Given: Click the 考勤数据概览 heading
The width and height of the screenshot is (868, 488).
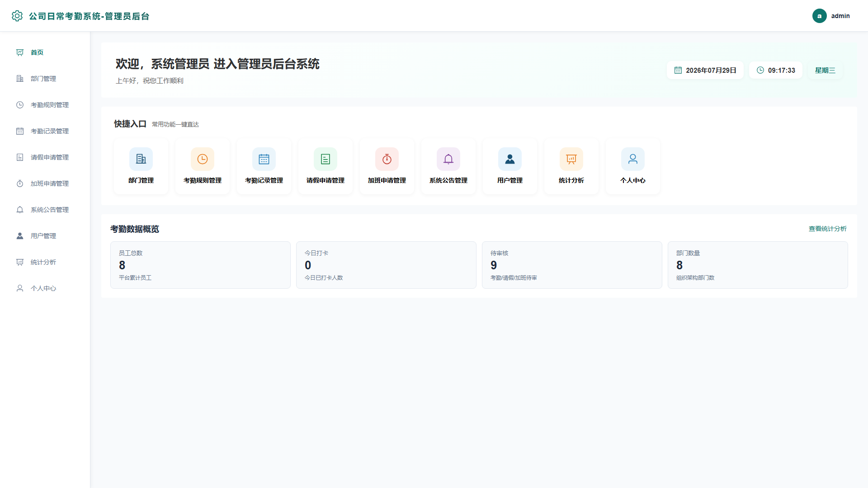Looking at the screenshot, I should [x=135, y=229].
